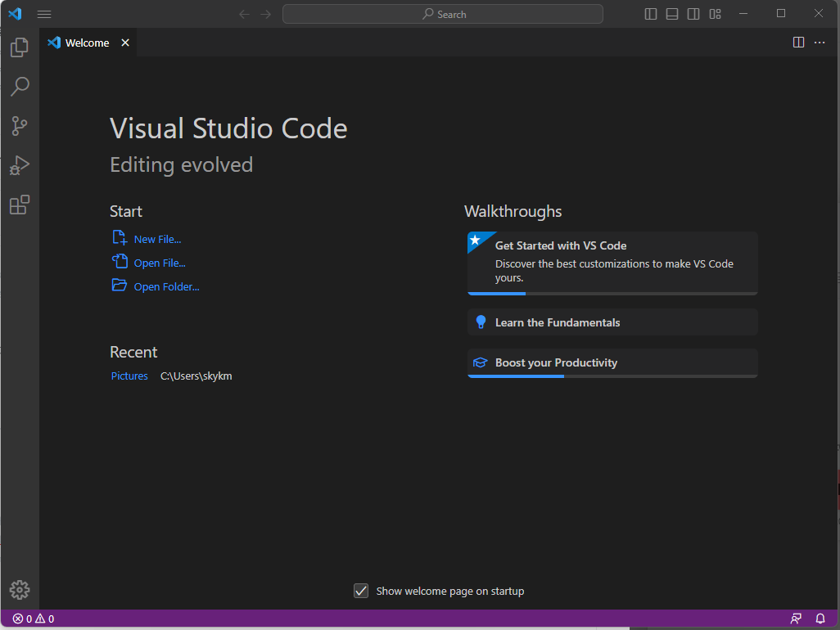This screenshot has width=840, height=630.
Task: Open the notifications bell
Action: click(x=820, y=619)
